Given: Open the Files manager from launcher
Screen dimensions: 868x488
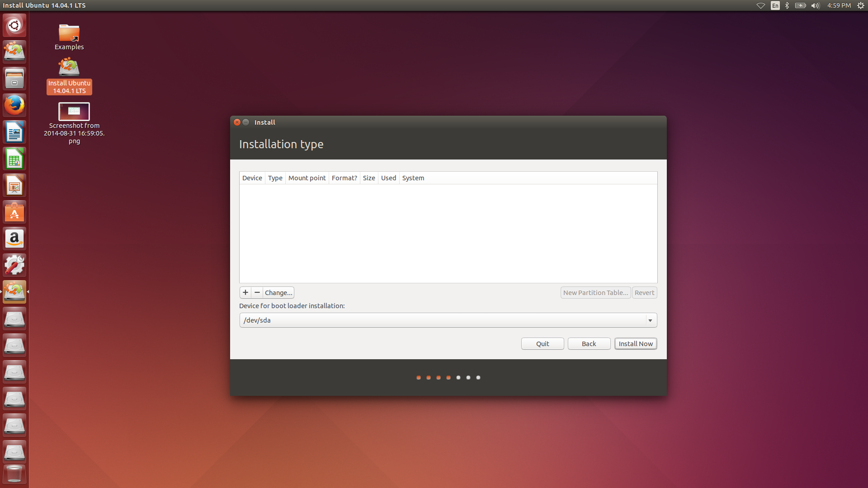Looking at the screenshot, I should (x=14, y=79).
